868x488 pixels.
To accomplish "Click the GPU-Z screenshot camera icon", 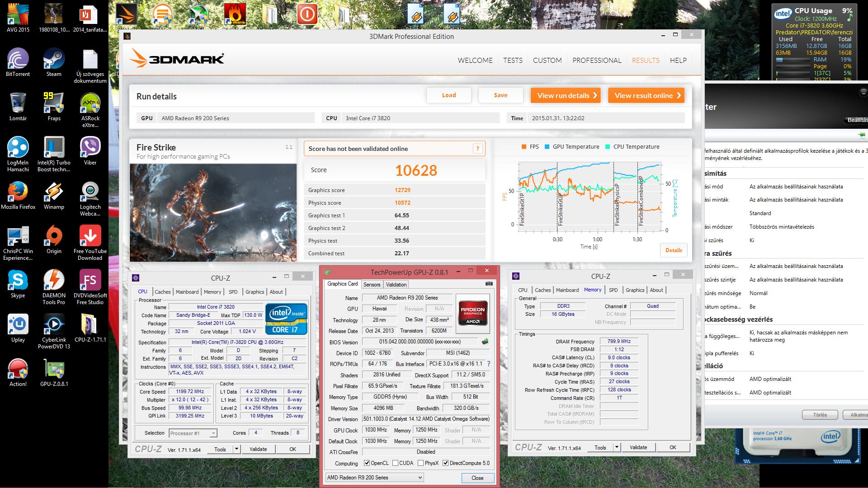I will click(489, 284).
